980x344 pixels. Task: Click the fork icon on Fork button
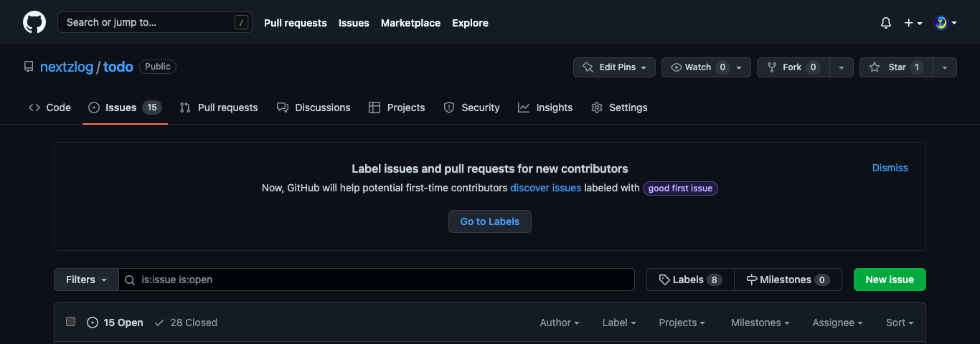[x=772, y=67]
